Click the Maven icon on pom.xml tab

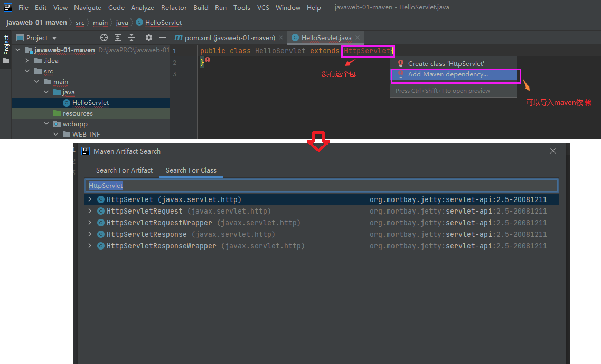click(178, 37)
